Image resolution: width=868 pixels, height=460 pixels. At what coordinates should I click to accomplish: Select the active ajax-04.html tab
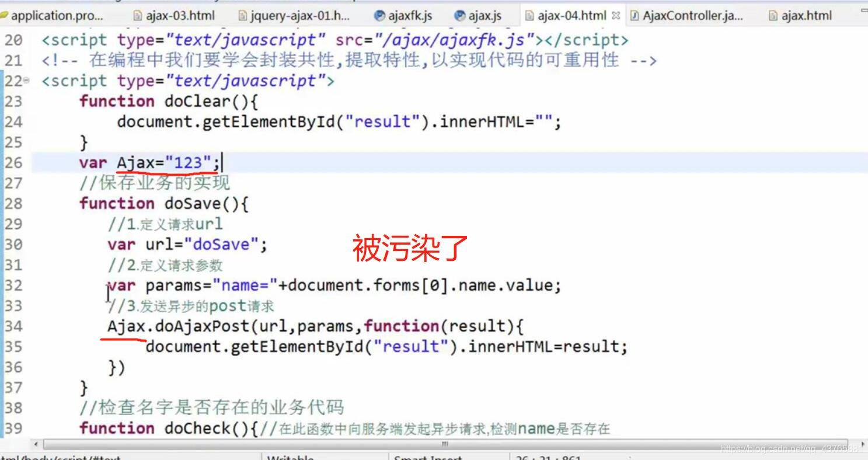[572, 16]
